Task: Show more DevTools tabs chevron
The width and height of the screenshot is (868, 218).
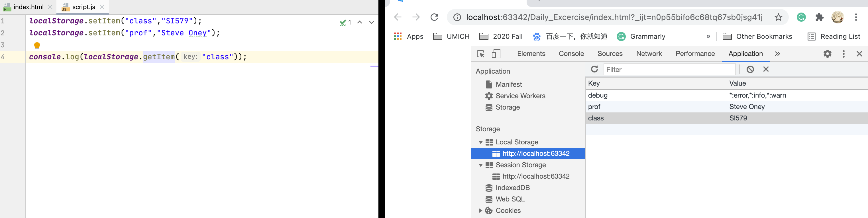Action: [x=777, y=54]
